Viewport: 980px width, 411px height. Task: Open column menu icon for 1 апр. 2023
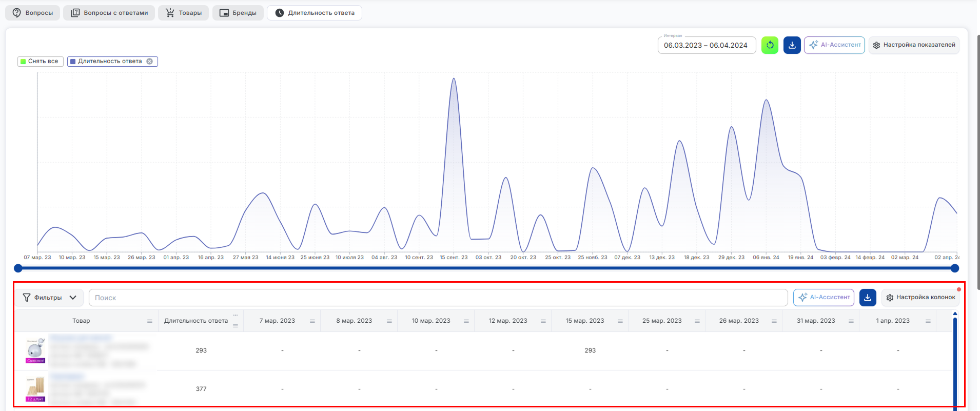click(928, 321)
